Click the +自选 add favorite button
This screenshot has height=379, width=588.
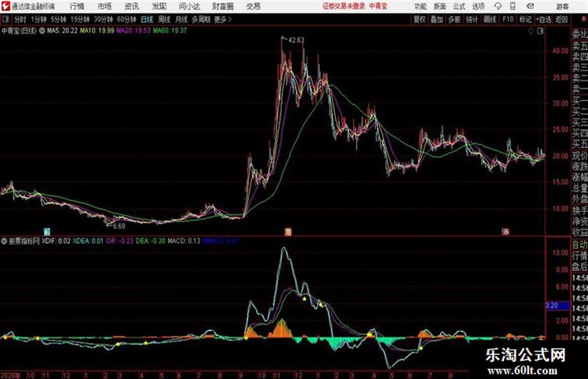point(544,19)
